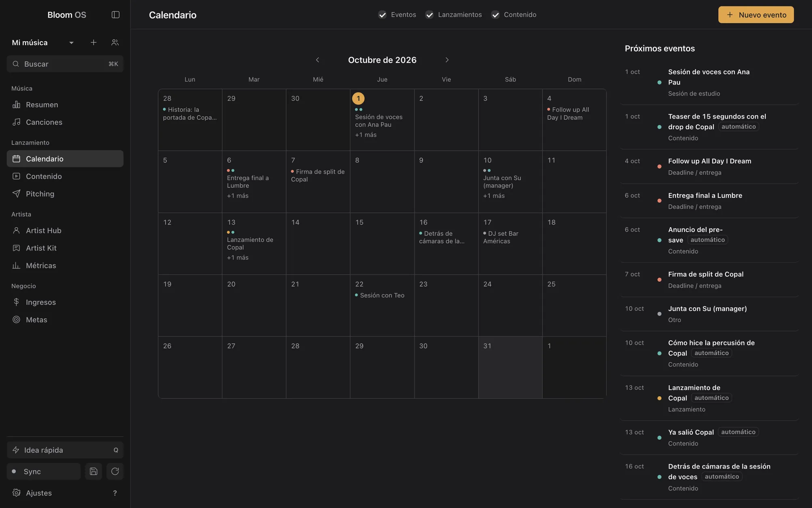The height and width of the screenshot is (508, 812).
Task: Open Resumen in the sidebar
Action: tap(65, 104)
